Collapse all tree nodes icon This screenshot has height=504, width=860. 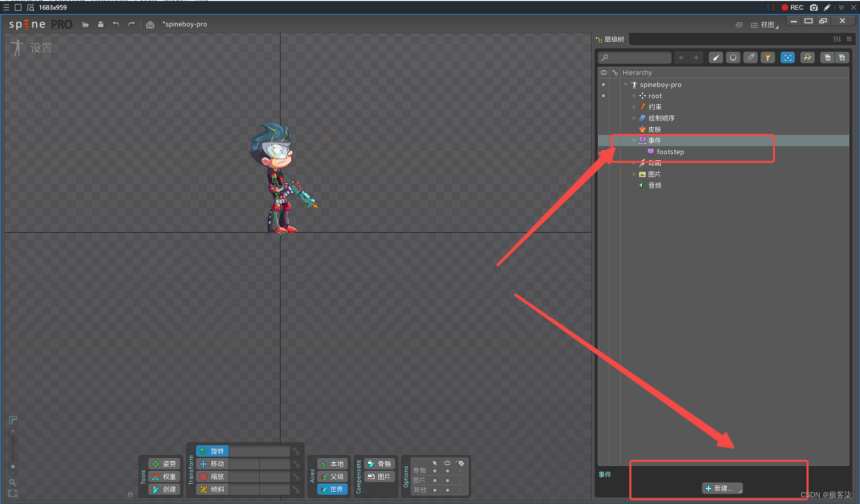pos(828,58)
